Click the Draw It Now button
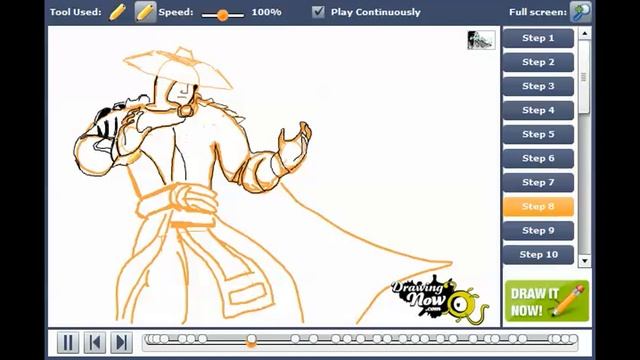The image size is (640, 360). [x=547, y=301]
